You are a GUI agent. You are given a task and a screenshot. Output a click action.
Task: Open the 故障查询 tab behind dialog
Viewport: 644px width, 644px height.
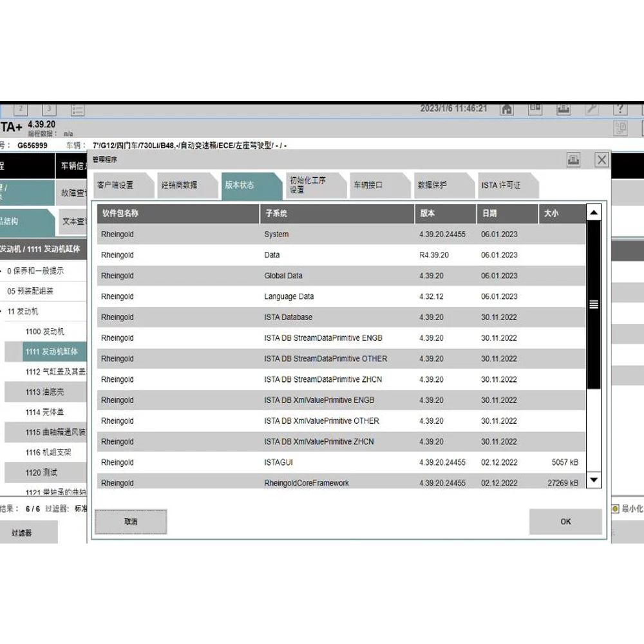[71, 193]
